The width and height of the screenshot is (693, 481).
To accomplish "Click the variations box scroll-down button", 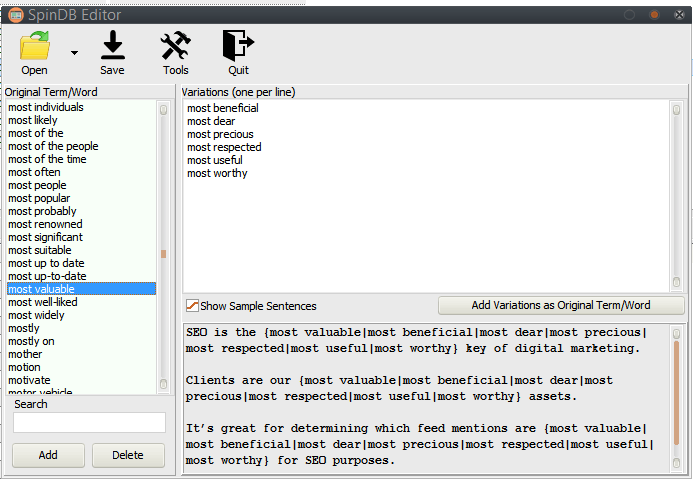I will [x=676, y=282].
